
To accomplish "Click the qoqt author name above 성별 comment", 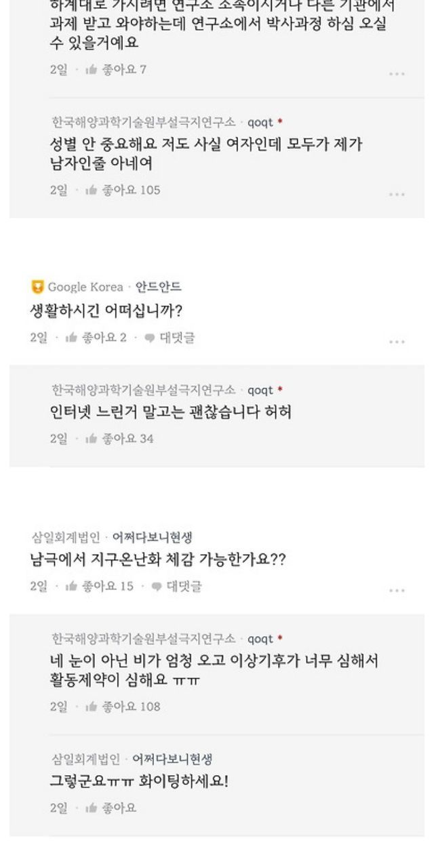I will click(260, 123).
